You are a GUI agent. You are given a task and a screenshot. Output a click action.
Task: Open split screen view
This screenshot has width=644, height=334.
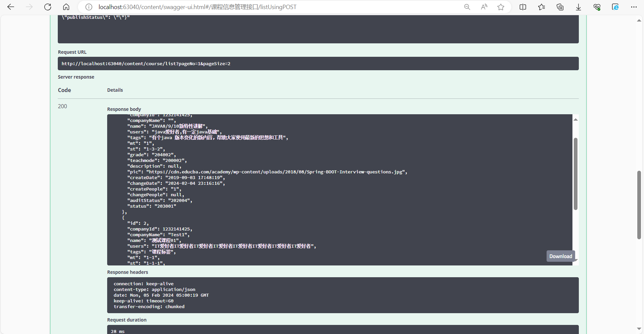[x=523, y=7]
